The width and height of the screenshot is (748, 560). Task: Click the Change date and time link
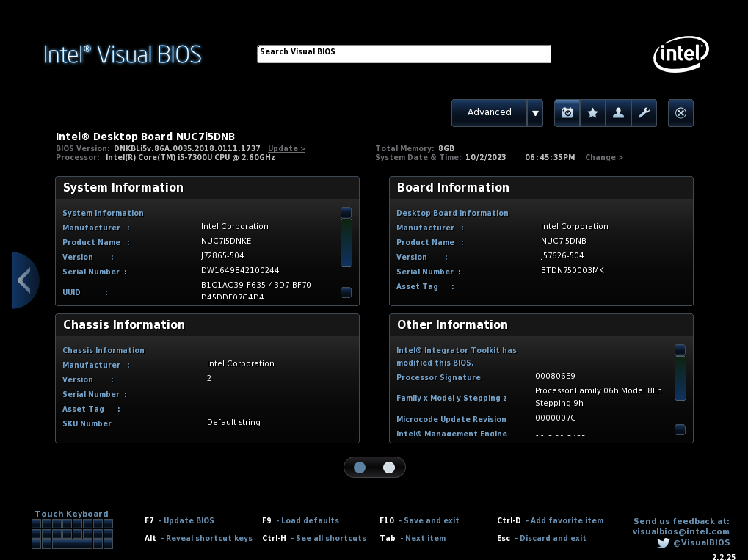(604, 157)
